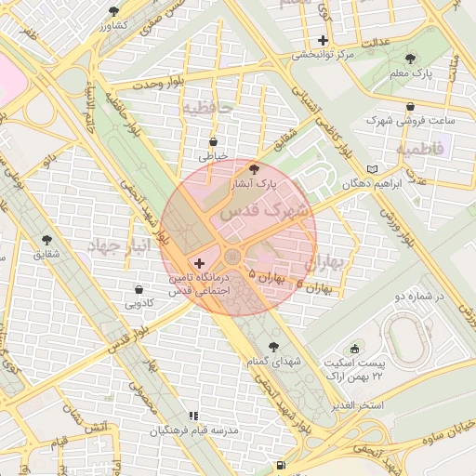Select the shop marker for کادویی
This screenshot has width=476, height=476.
[139, 290]
